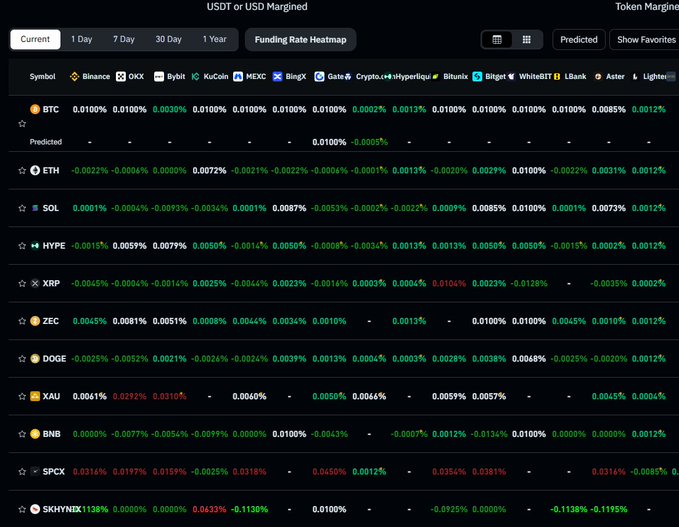Click the SPCX symbol icon
679x527 pixels.
[x=35, y=472]
